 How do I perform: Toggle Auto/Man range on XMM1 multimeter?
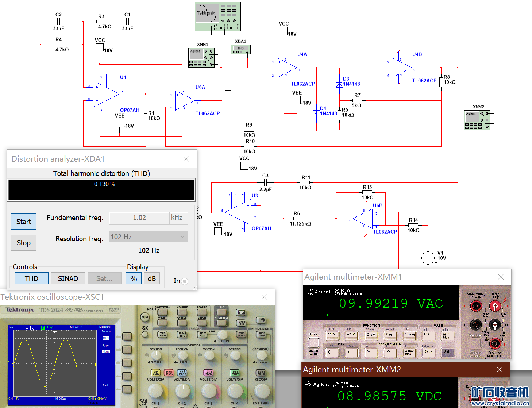click(x=409, y=352)
